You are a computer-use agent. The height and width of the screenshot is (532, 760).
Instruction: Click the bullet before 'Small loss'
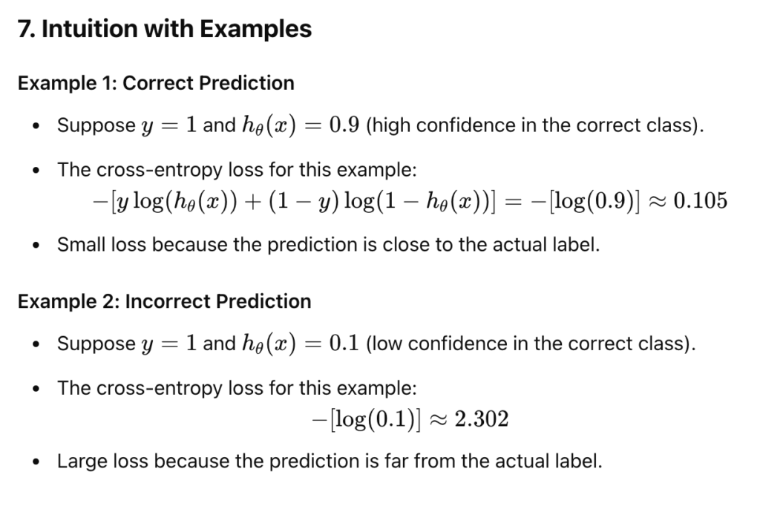36,245
